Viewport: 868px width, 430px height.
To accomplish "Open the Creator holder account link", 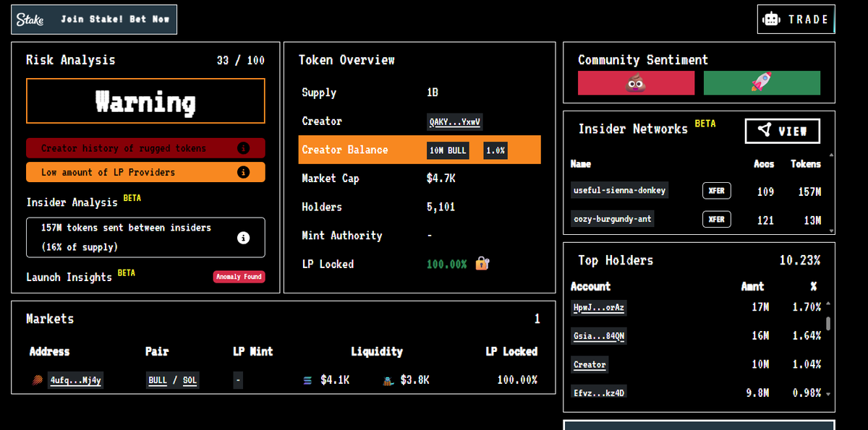I will pyautogui.click(x=590, y=364).
